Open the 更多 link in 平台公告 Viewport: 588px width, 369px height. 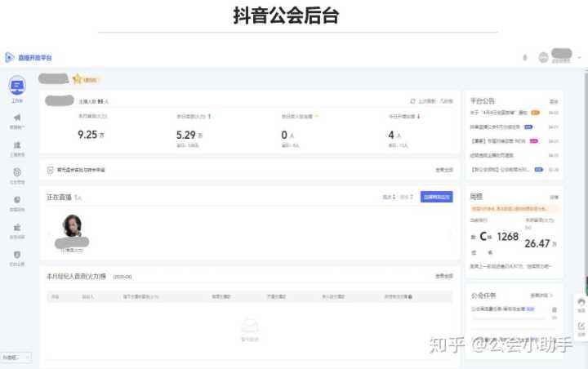click(554, 101)
